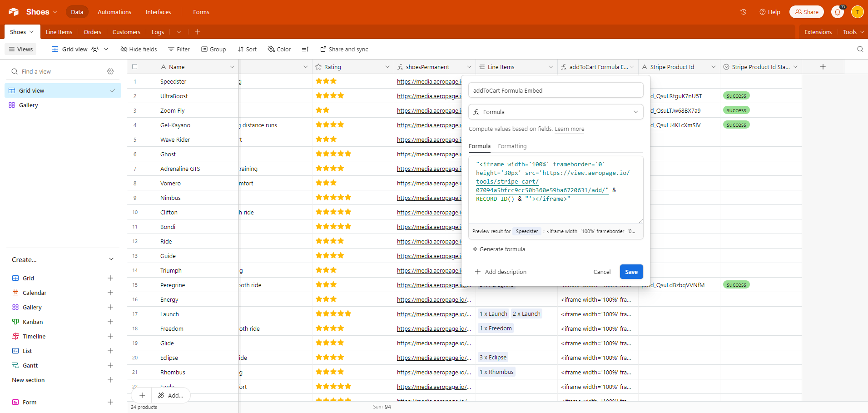Create a new Grid view plus
Image resolution: width=868 pixels, height=413 pixels.
(x=110, y=278)
